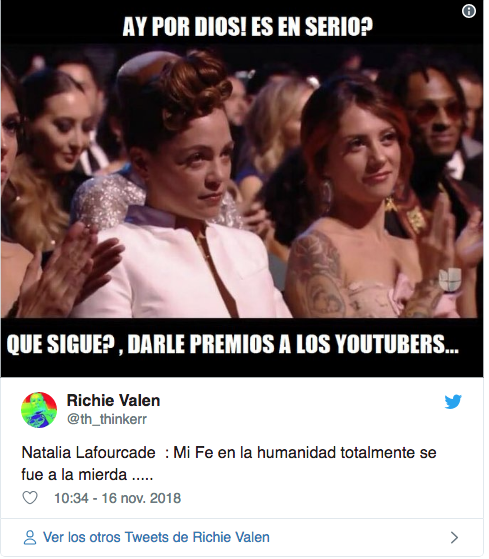Open the @th_thinkerr handle link
Viewport: 489px width, 559px height.
coord(108,423)
